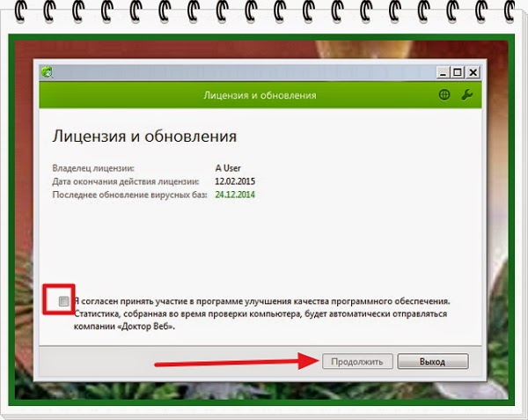The image size is (528, 420).
Task: Minimize the Dr.Web window
Action: tap(444, 72)
